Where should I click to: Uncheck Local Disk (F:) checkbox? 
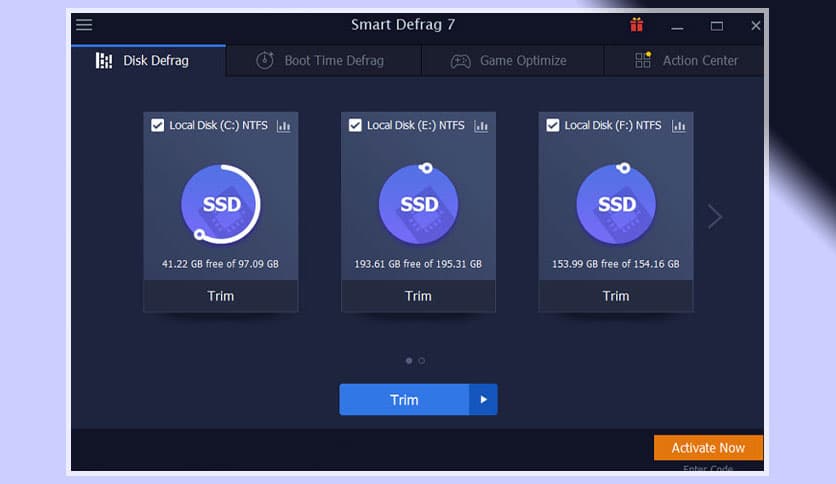(x=553, y=125)
